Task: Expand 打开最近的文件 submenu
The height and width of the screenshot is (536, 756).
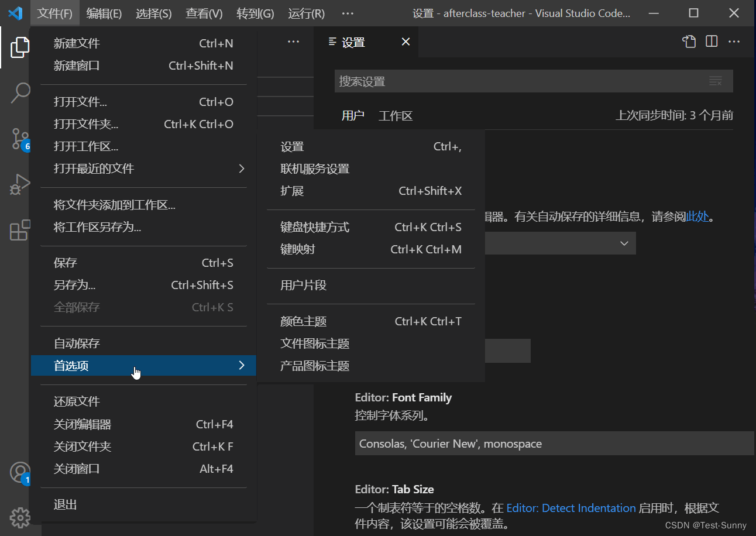Action: (143, 169)
